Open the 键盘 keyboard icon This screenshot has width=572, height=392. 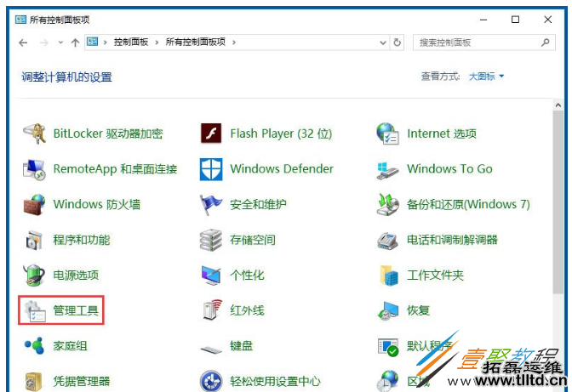(211, 350)
